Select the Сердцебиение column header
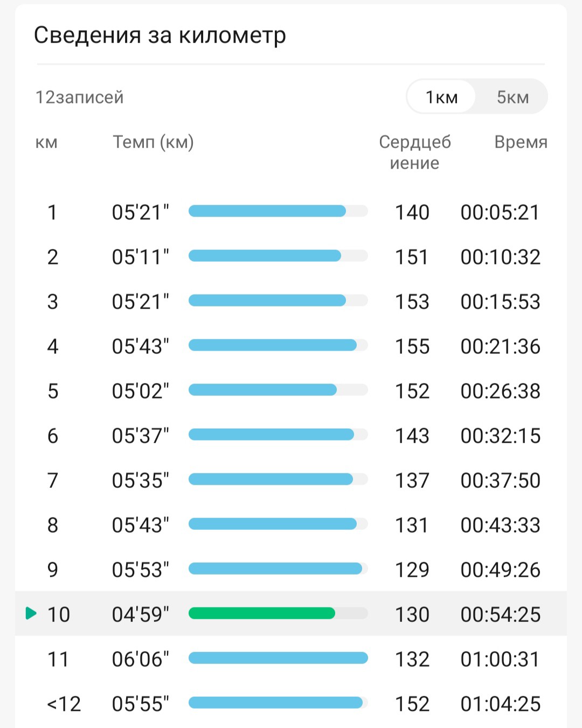 (415, 152)
